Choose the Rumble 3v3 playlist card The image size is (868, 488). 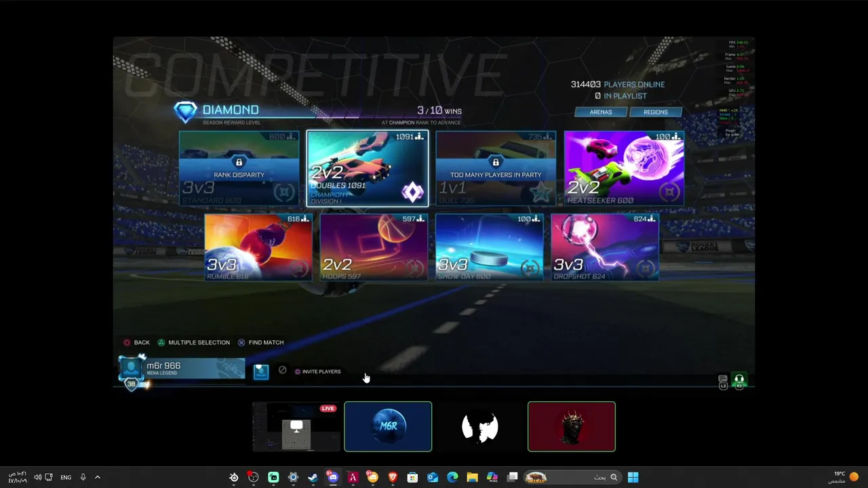pos(258,247)
